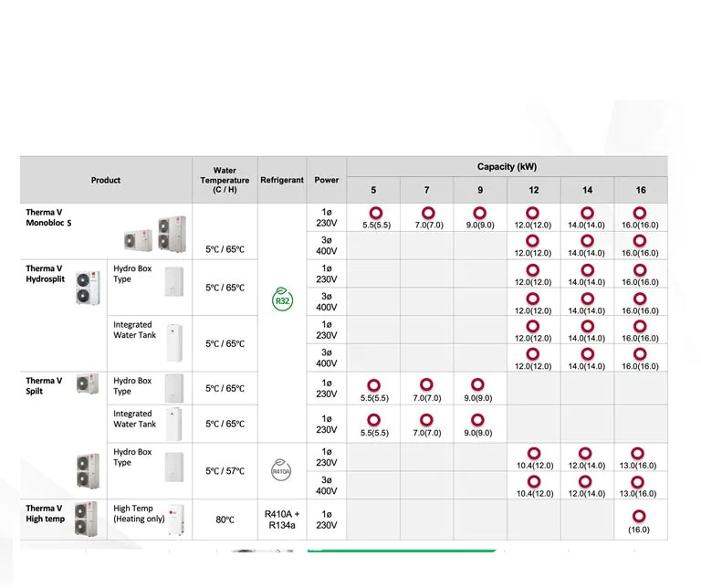Click the Therma V Hydrosplit outdoor unit image
This screenshot has height=588, width=701.
89,288
